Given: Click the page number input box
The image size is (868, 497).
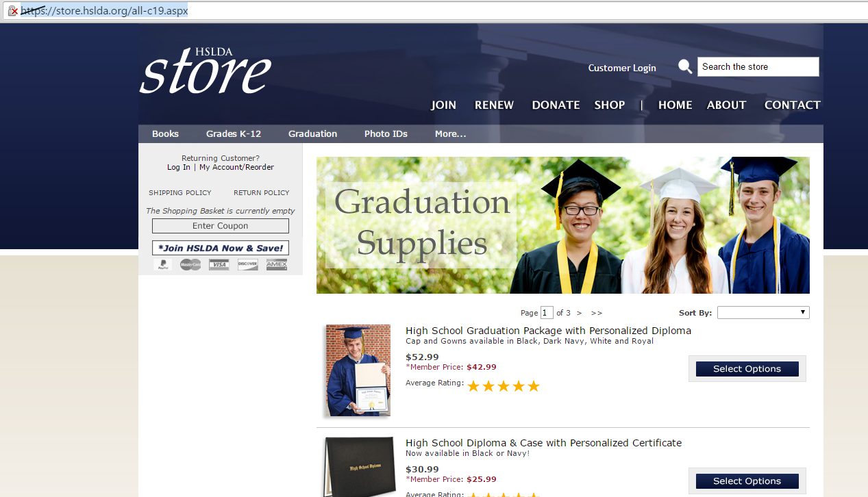Looking at the screenshot, I should coord(547,313).
